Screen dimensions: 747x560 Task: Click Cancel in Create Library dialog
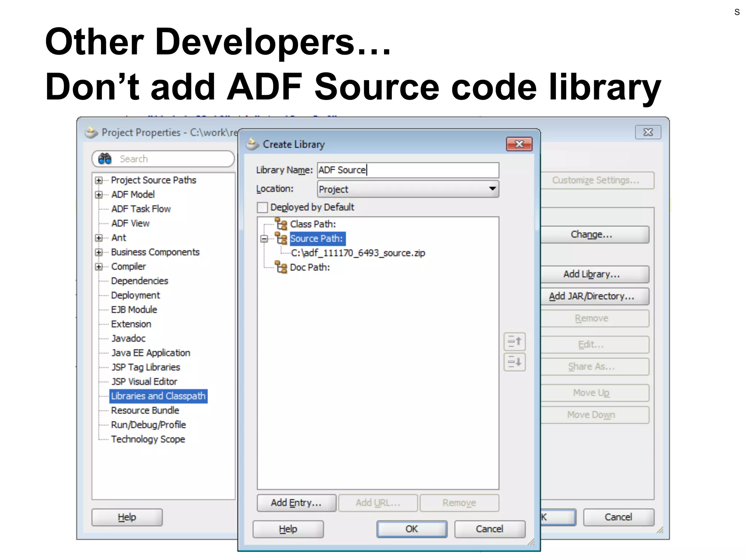pyautogui.click(x=489, y=529)
